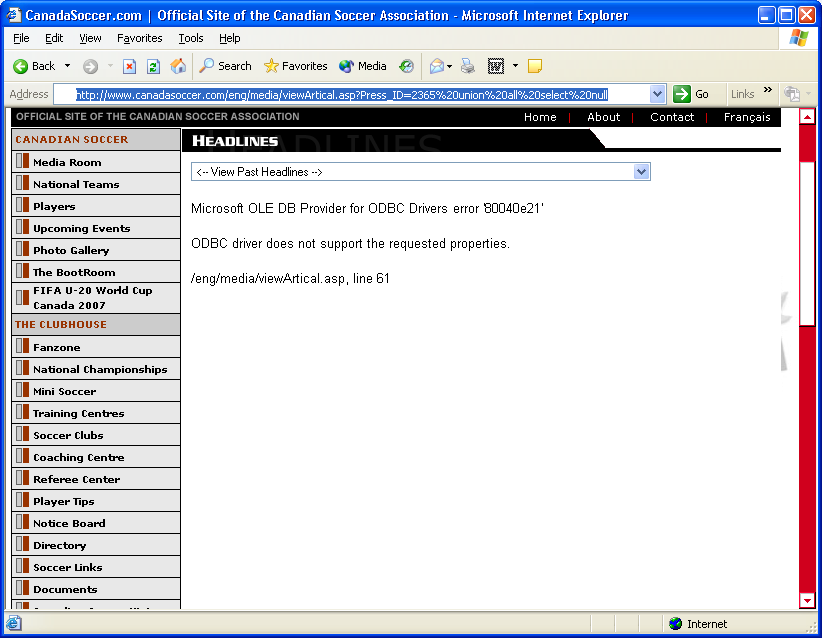Expand the Links toolbar chevron
Screen dimensions: 822x638
pos(768,90)
